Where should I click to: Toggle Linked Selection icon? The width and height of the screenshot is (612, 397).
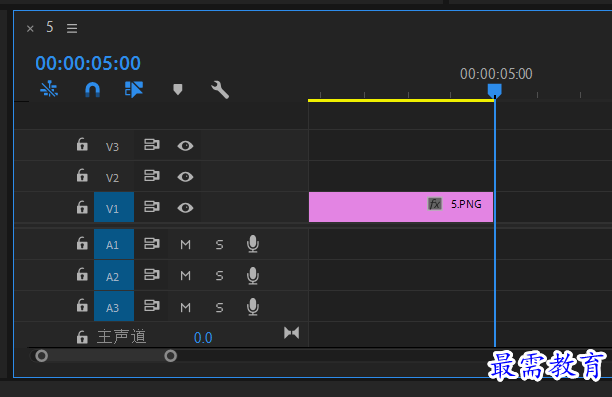coord(134,89)
